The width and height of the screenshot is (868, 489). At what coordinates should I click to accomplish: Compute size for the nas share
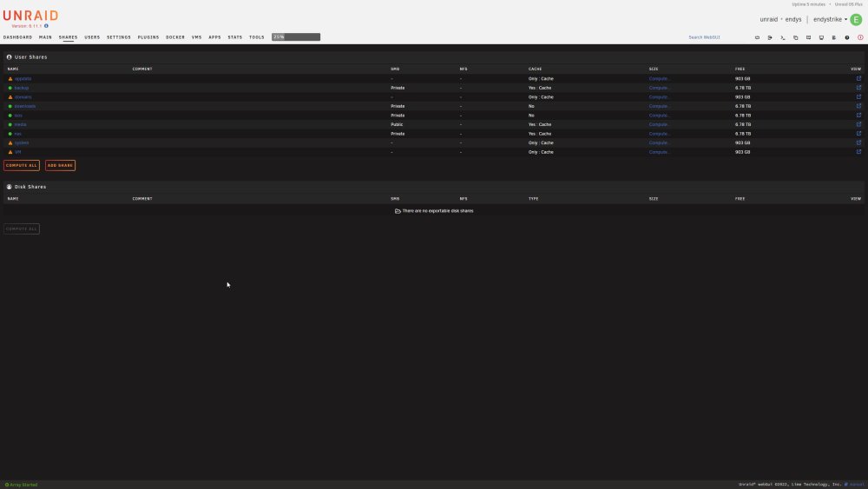click(659, 134)
